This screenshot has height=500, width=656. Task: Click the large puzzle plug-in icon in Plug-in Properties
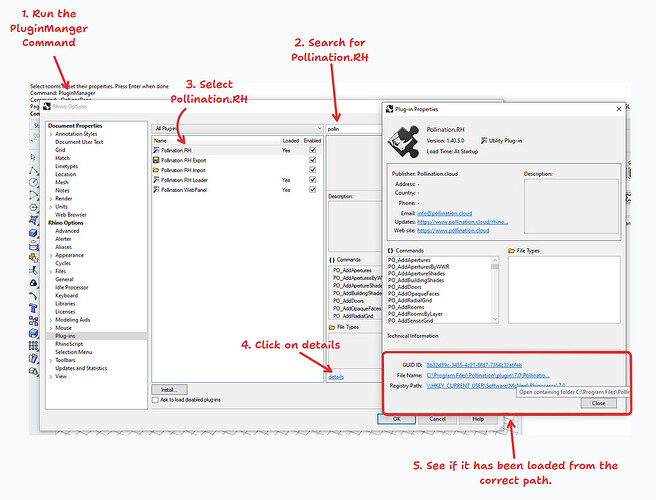(403, 141)
